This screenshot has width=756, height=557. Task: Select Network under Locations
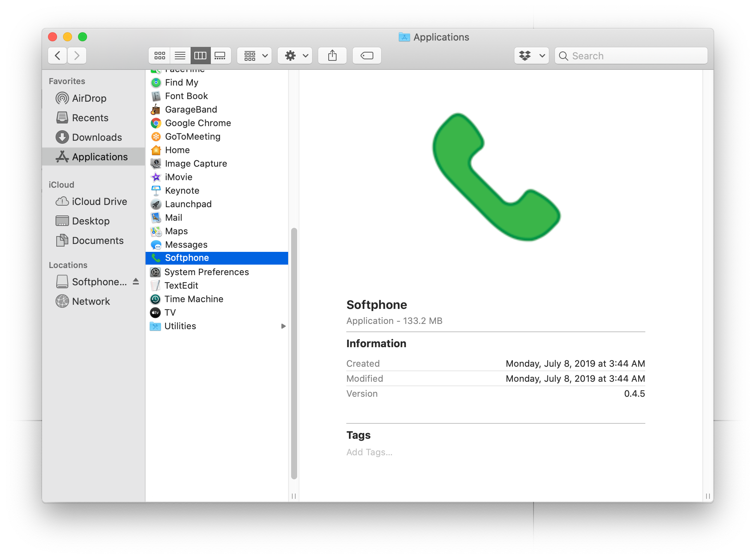tap(91, 301)
